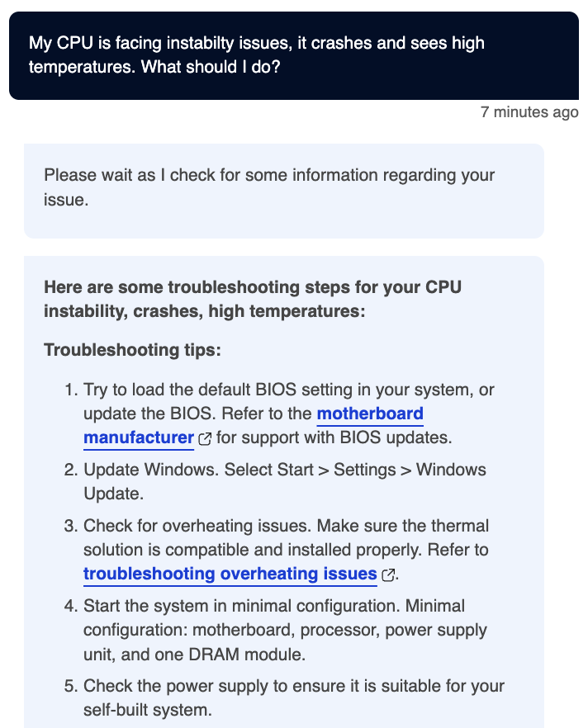The width and height of the screenshot is (588, 728).
Task: Select the 7 minutes ago timestamp
Action: click(x=528, y=112)
